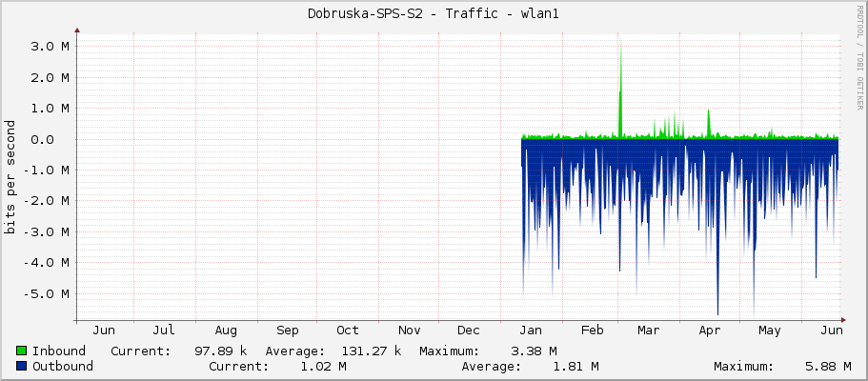
Task: Click the x-axis label 'Dec'
Action: click(x=469, y=331)
